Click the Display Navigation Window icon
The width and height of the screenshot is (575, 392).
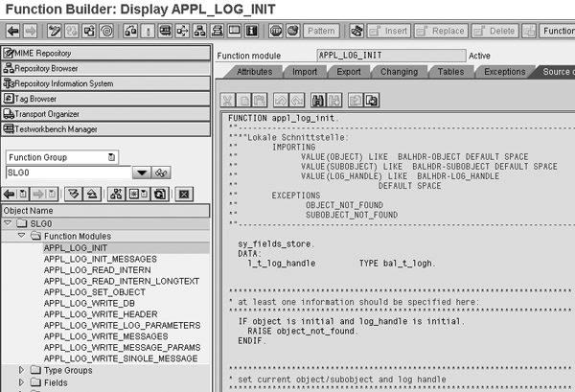coord(218,31)
